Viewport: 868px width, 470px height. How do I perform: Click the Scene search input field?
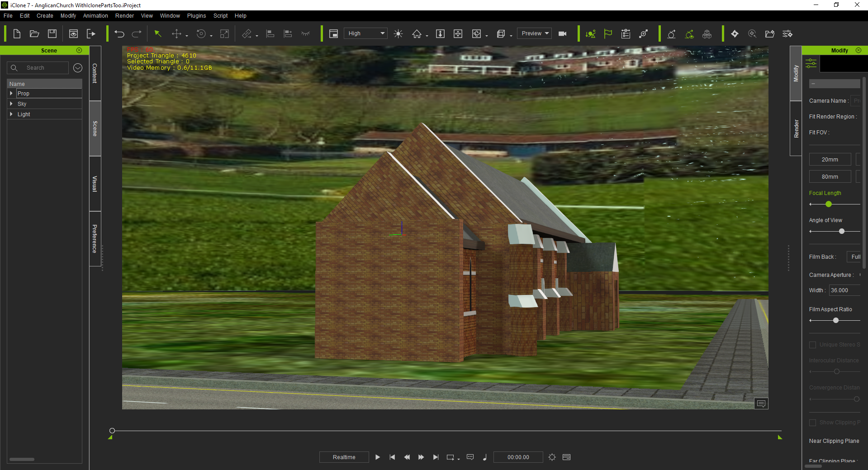(38, 68)
